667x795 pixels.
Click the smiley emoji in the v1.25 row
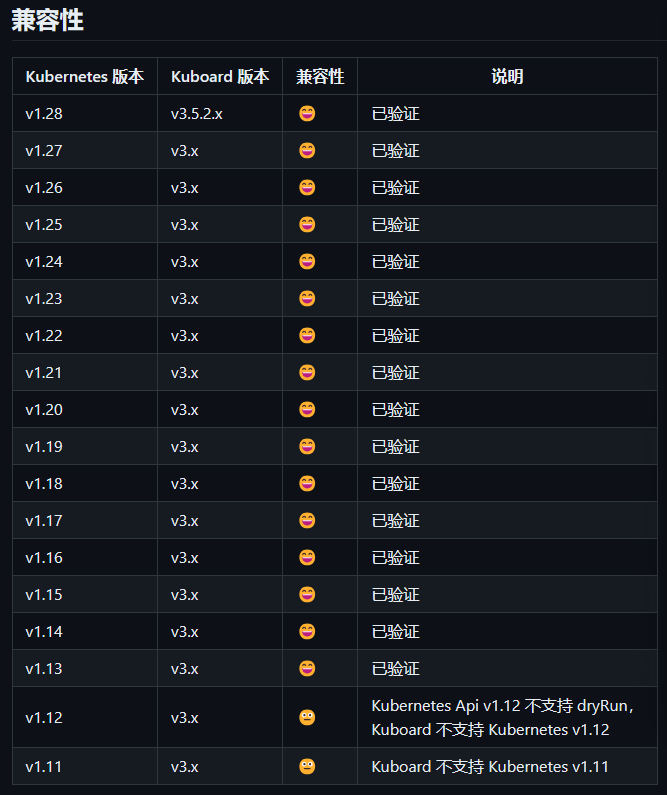[307, 225]
